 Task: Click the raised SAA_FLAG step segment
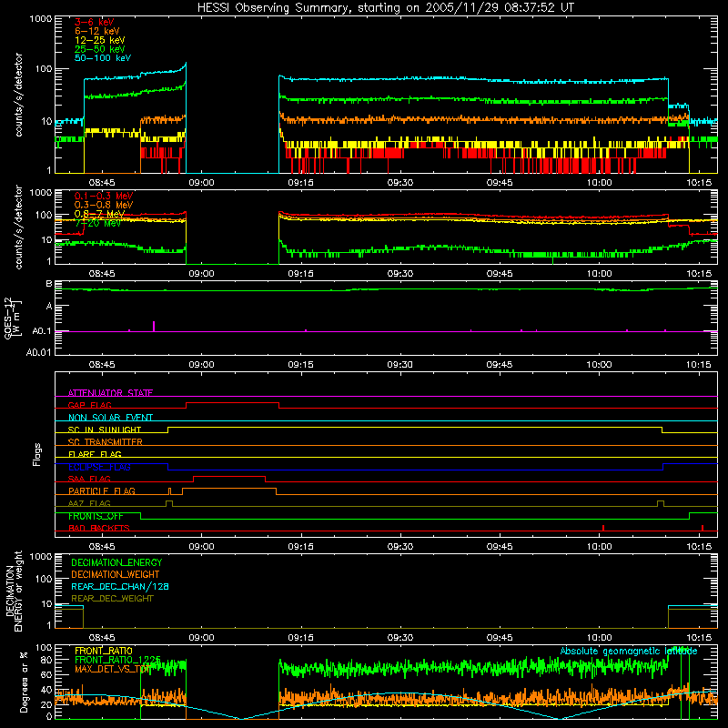tap(229, 476)
